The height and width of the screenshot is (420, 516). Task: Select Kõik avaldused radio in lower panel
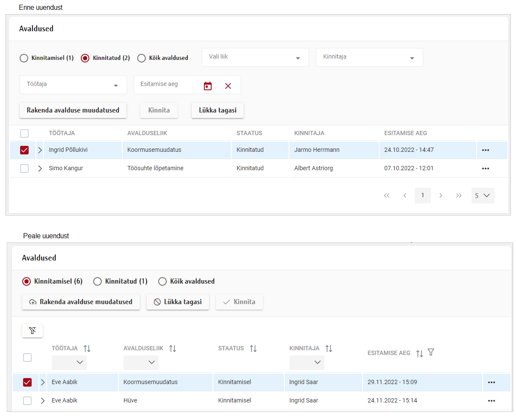tap(162, 281)
